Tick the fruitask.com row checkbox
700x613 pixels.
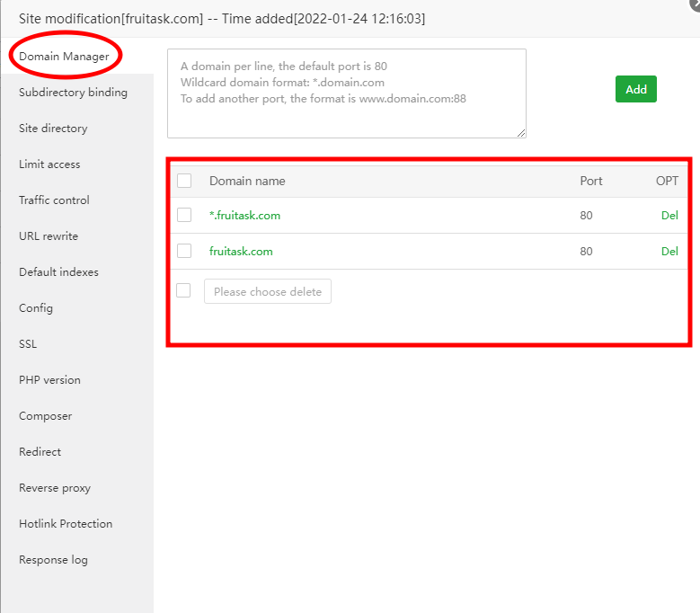[184, 251]
